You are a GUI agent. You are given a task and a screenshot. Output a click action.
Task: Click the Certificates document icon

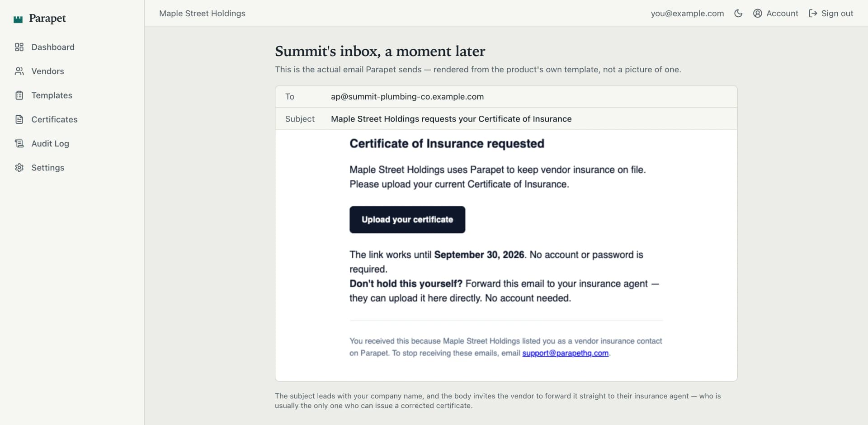[19, 119]
